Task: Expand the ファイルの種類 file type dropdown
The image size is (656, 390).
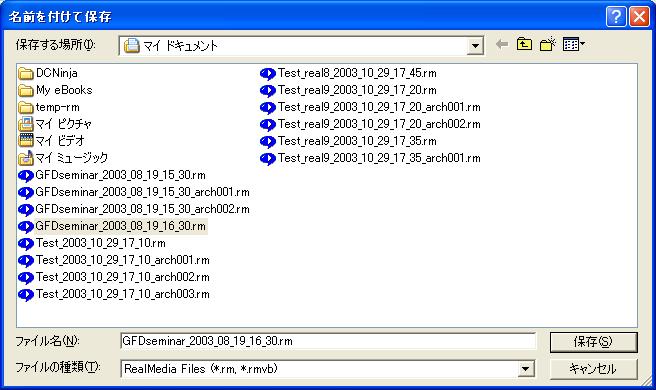Action: [525, 369]
